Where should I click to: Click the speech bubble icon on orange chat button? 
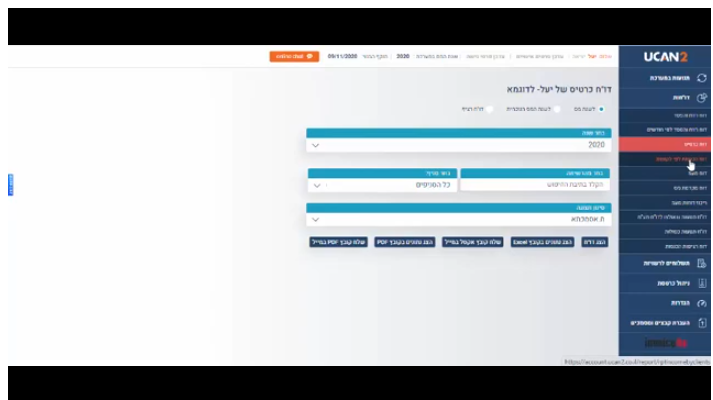pos(311,57)
